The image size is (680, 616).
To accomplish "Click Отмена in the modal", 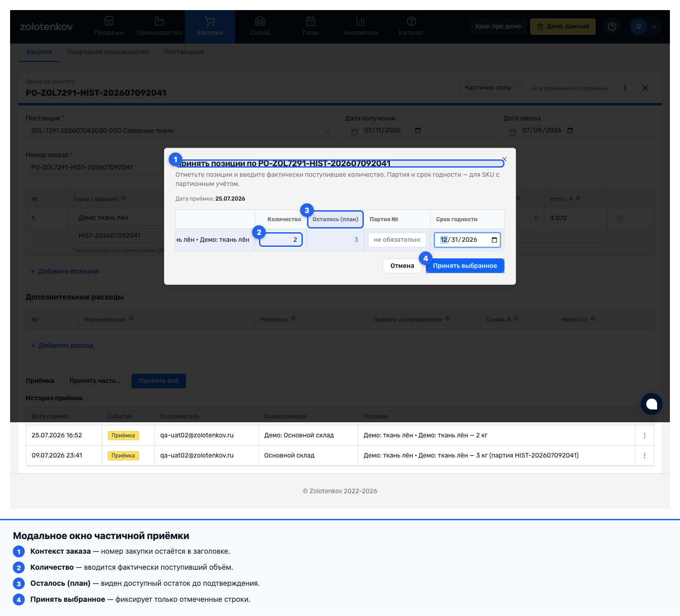I will [402, 266].
